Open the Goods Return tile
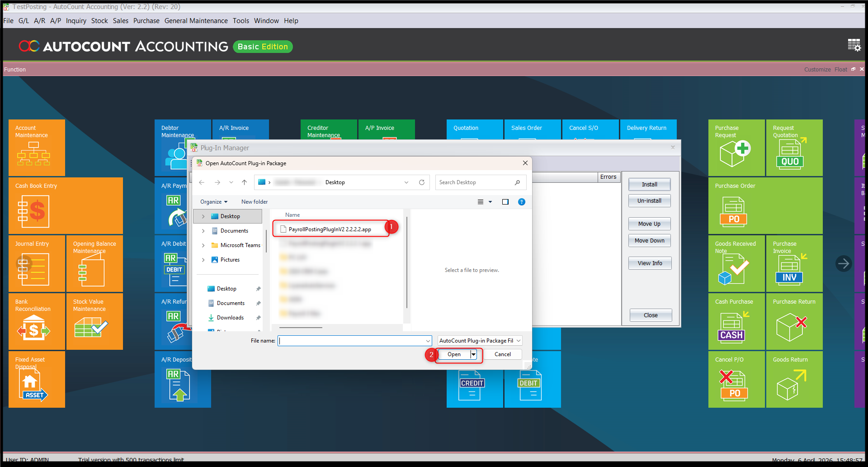 (x=794, y=379)
